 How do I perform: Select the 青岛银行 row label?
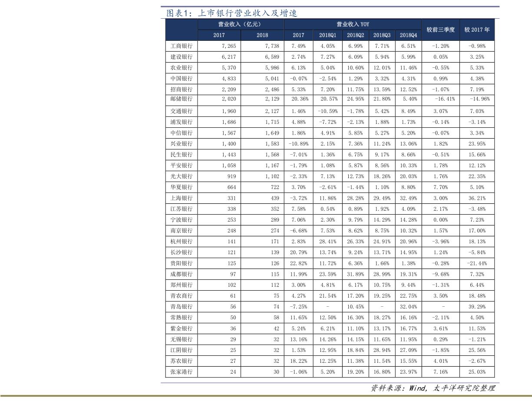182,307
